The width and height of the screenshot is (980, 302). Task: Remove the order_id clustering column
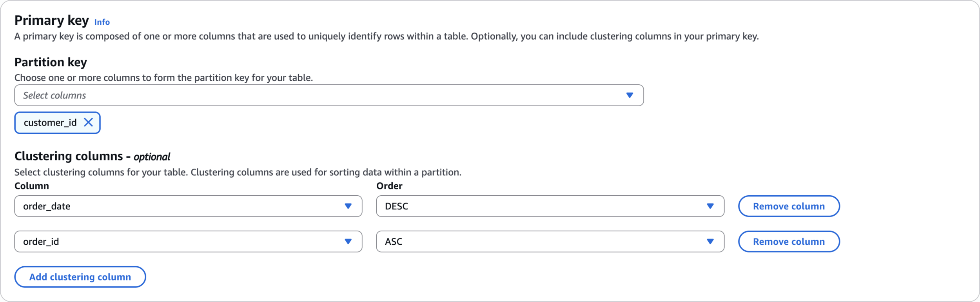click(789, 242)
